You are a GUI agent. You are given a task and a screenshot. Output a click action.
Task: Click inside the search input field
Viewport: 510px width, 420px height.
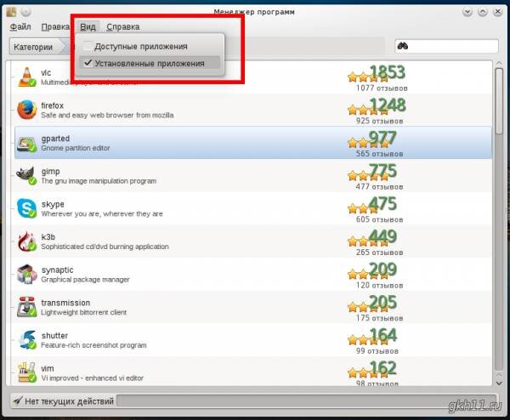(x=446, y=46)
